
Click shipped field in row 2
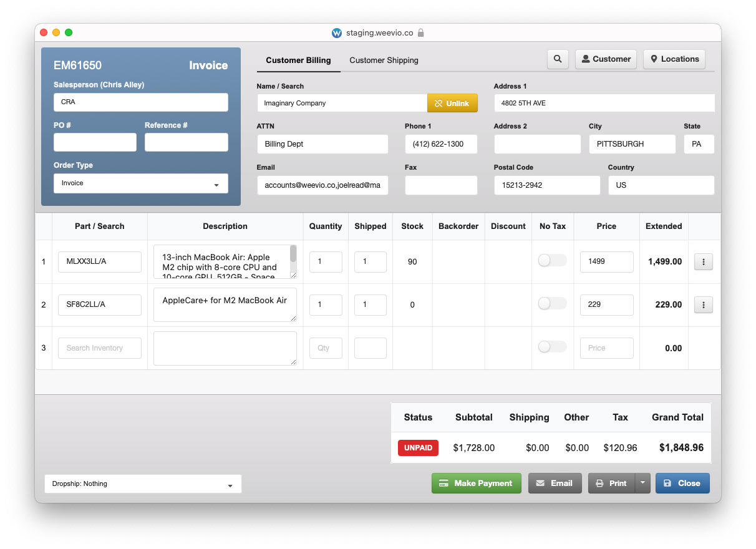[371, 304]
